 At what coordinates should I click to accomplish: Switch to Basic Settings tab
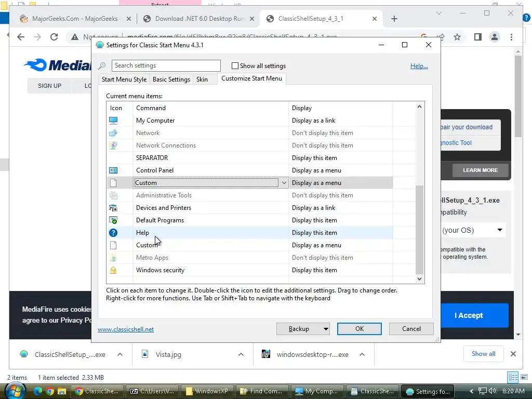click(171, 79)
